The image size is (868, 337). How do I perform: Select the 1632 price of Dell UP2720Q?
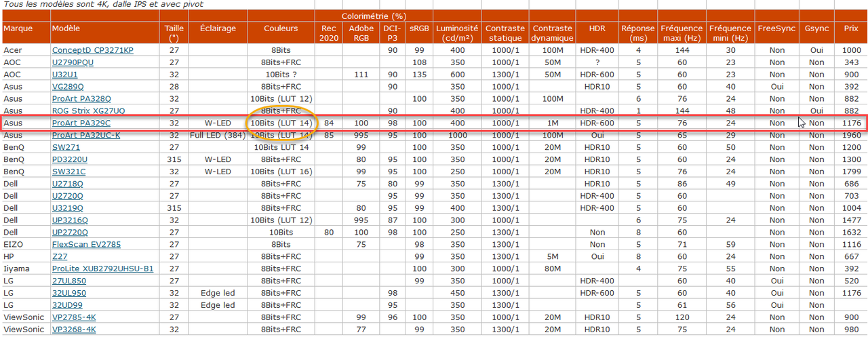[x=851, y=233]
